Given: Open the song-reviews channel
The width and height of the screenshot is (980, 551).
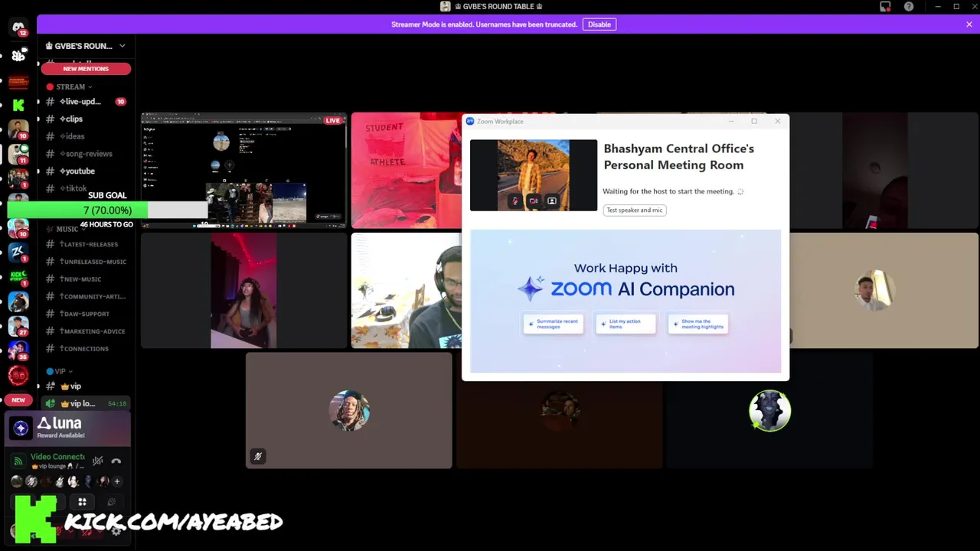Looking at the screenshot, I should 86,154.
